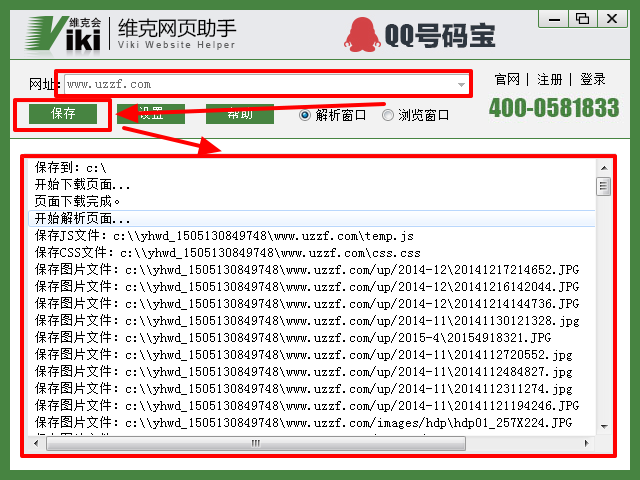Click the horizontal scroll left arrow
The width and height of the screenshot is (640, 480).
(36, 444)
